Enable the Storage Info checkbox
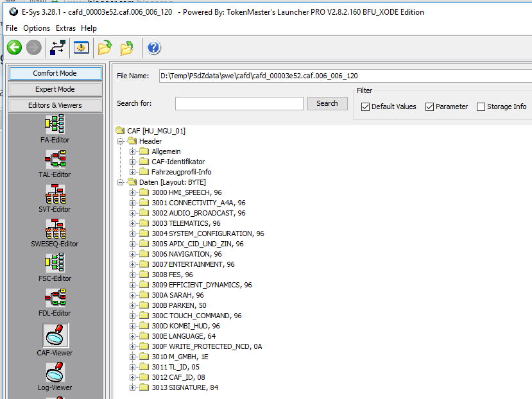The height and width of the screenshot is (399, 532). (481, 107)
